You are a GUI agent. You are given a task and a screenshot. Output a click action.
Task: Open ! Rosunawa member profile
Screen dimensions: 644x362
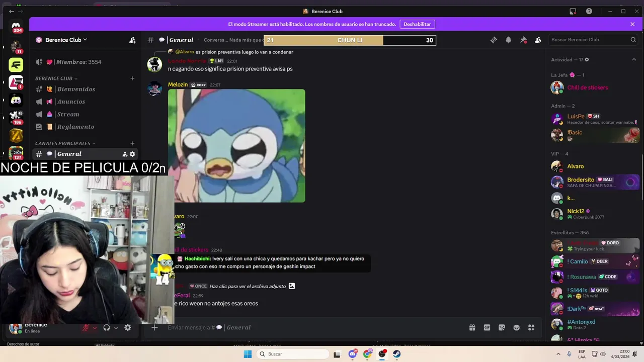coord(594,277)
